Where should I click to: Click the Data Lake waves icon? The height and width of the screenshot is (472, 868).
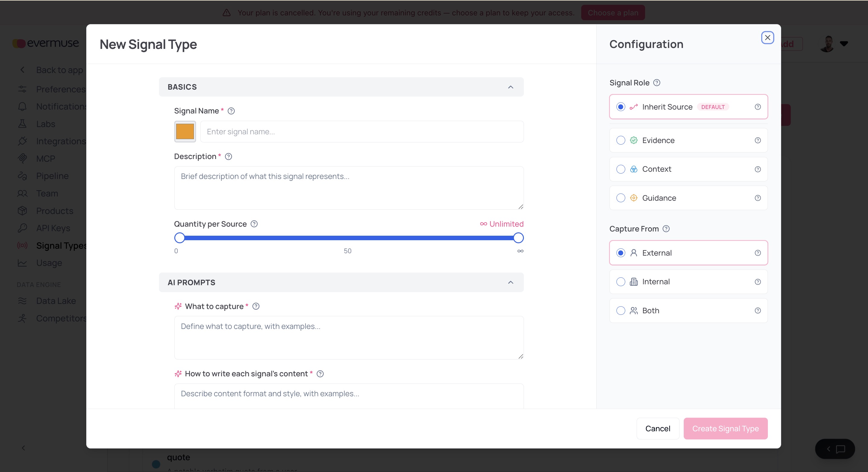tap(22, 301)
